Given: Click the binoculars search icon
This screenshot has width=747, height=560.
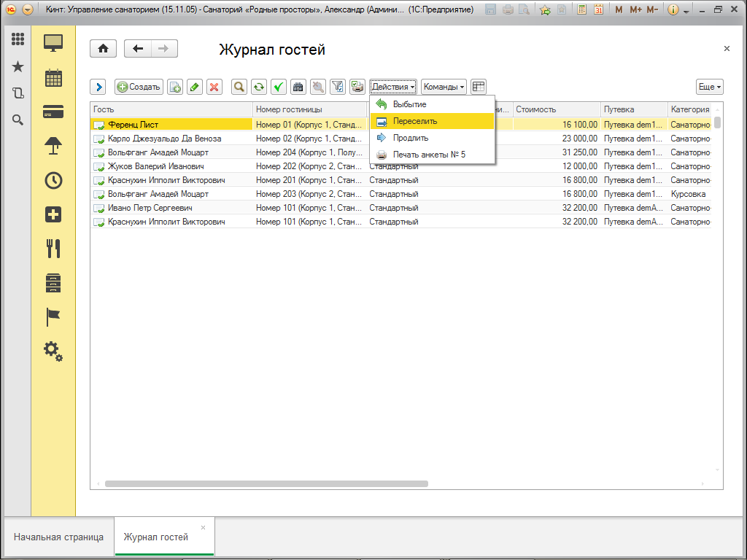Looking at the screenshot, I should tap(298, 87).
